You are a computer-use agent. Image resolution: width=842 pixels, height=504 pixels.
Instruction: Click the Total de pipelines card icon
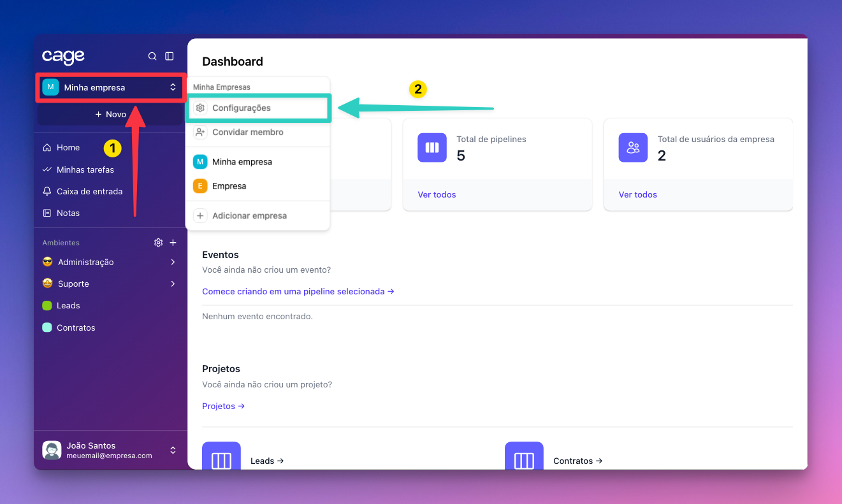(432, 147)
